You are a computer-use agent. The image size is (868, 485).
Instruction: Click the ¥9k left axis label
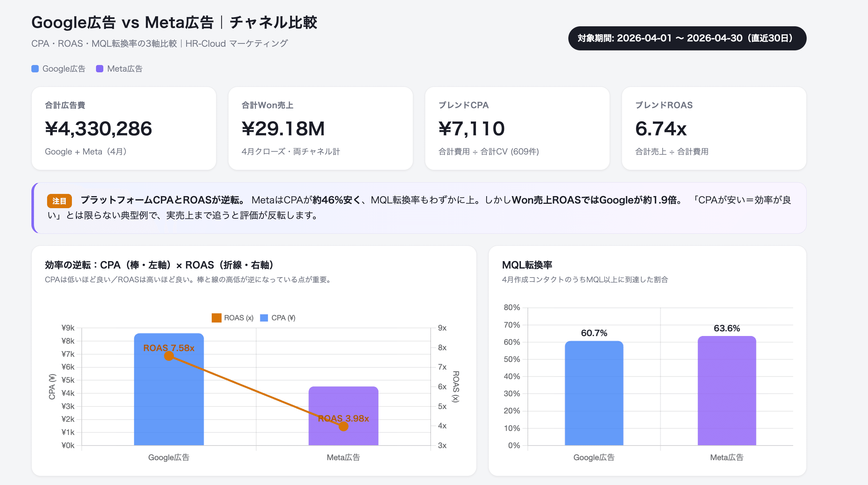click(x=68, y=328)
